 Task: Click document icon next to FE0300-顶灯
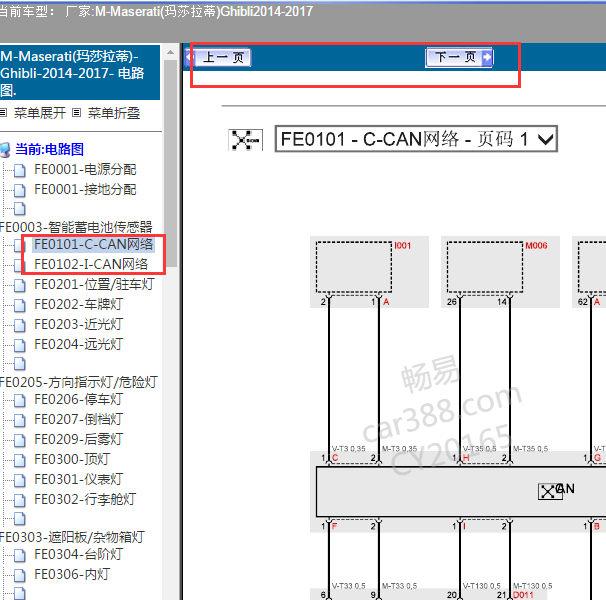click(20, 460)
